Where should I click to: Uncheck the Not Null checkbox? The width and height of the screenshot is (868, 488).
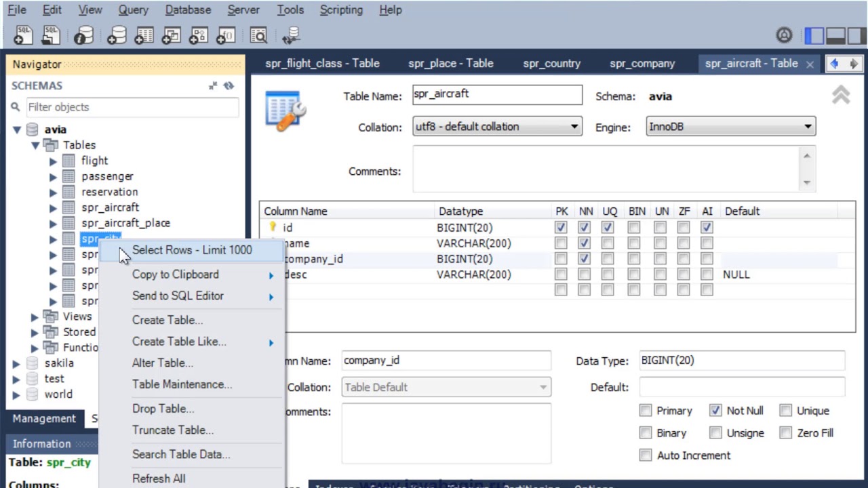pyautogui.click(x=715, y=411)
